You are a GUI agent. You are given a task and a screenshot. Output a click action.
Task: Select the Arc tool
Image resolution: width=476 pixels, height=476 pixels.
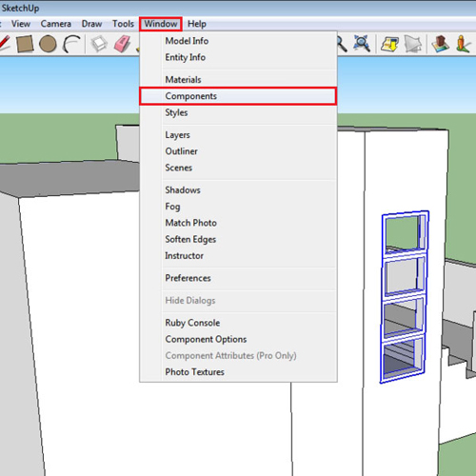point(71,44)
